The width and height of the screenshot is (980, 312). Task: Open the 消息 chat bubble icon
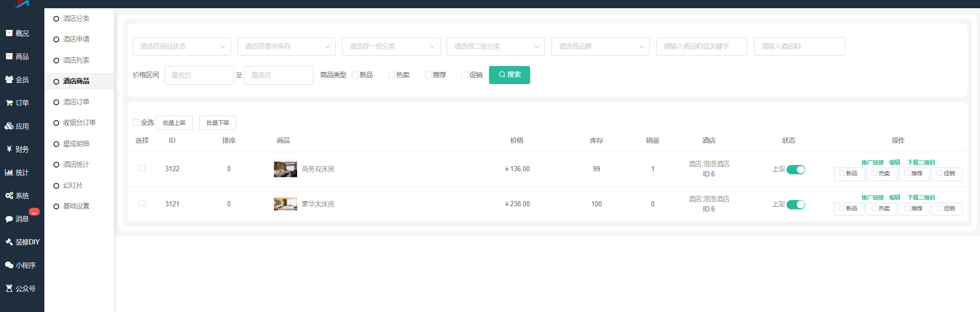coord(9,219)
